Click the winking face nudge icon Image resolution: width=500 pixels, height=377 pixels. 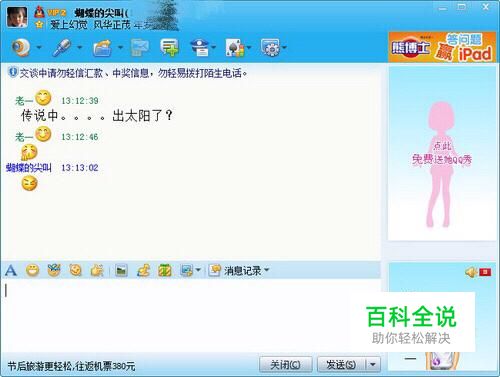coord(75,270)
